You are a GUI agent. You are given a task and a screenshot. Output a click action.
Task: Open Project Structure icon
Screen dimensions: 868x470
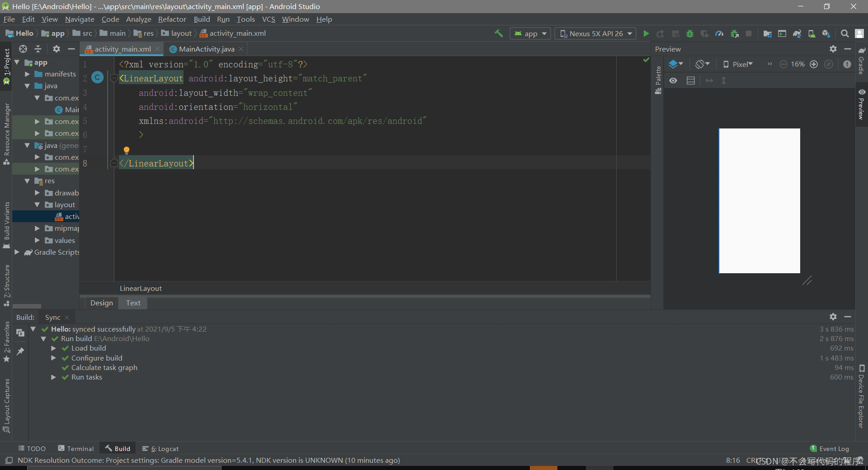(767, 33)
